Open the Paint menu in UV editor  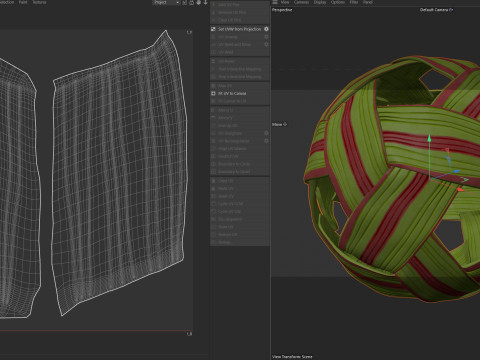click(x=23, y=2)
